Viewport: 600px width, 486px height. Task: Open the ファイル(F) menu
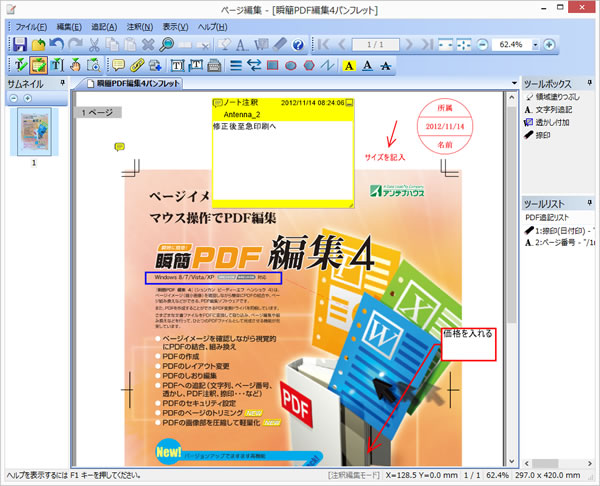[x=31, y=27]
